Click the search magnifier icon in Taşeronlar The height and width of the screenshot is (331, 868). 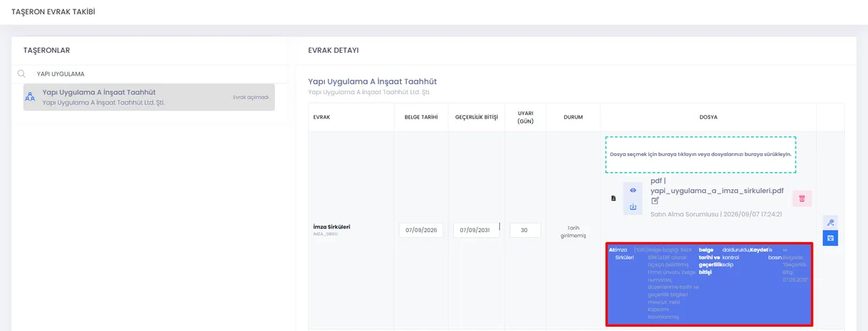point(22,73)
